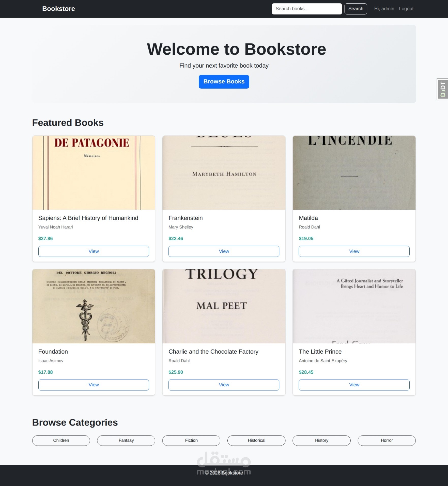Click the Bookstore brand logo link
This screenshot has height=486, width=448.
coord(58,9)
